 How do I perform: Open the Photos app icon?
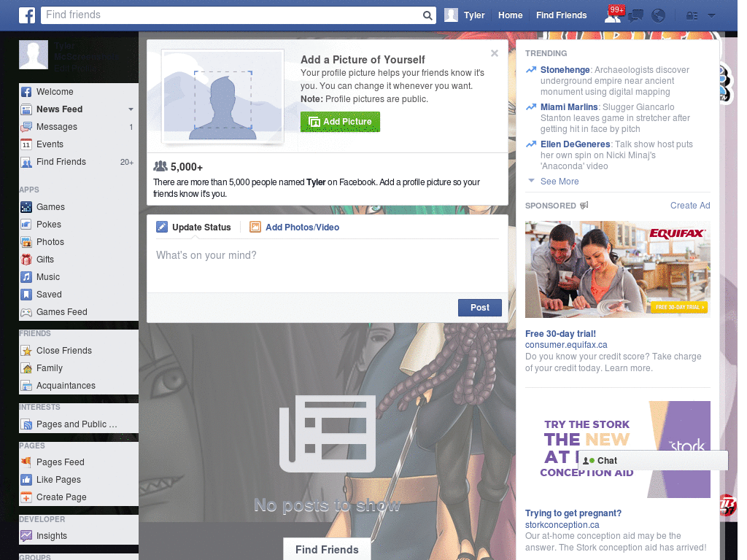click(26, 242)
